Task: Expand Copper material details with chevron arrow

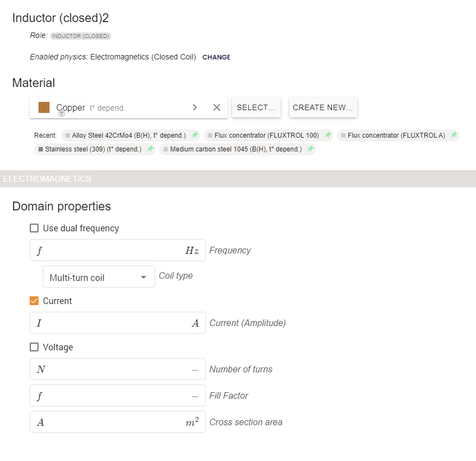Action: (x=195, y=107)
